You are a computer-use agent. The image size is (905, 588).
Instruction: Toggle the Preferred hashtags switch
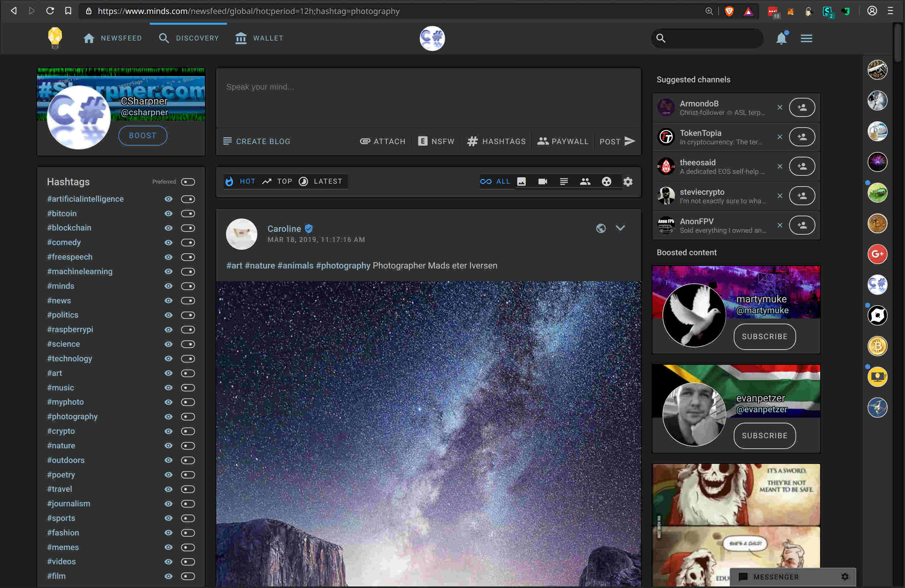188,182
